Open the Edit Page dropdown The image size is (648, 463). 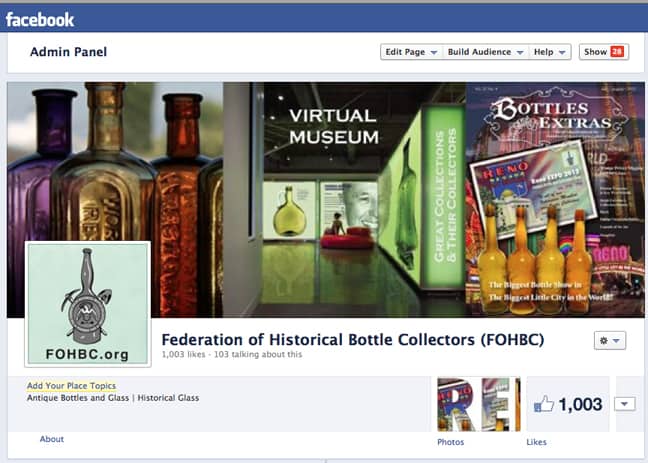(411, 52)
